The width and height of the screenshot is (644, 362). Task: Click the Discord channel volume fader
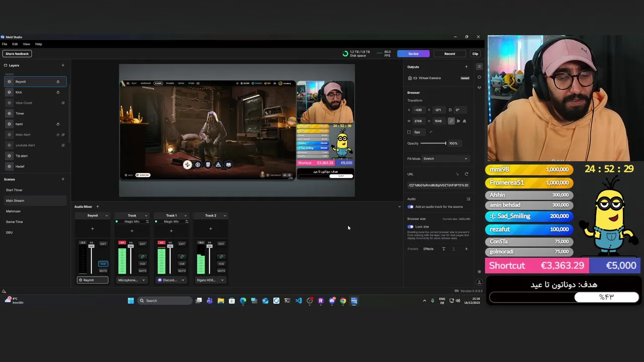[x=170, y=246]
